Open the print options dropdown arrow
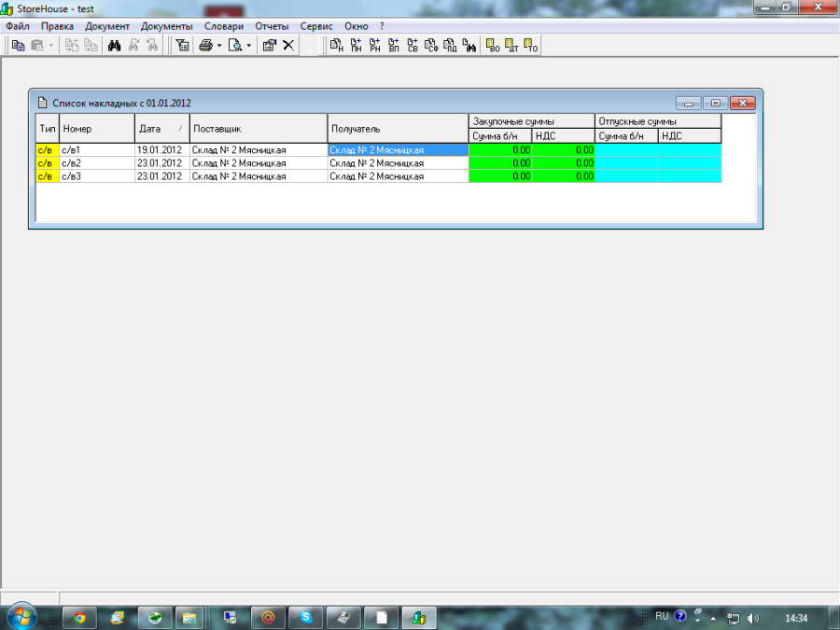Viewport: 840px width, 630px height. [x=219, y=45]
